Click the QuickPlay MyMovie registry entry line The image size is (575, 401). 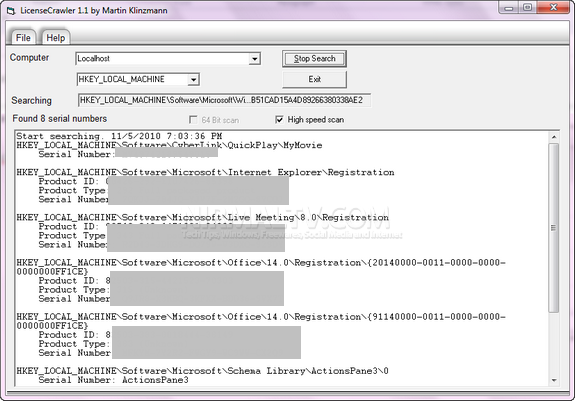169,145
